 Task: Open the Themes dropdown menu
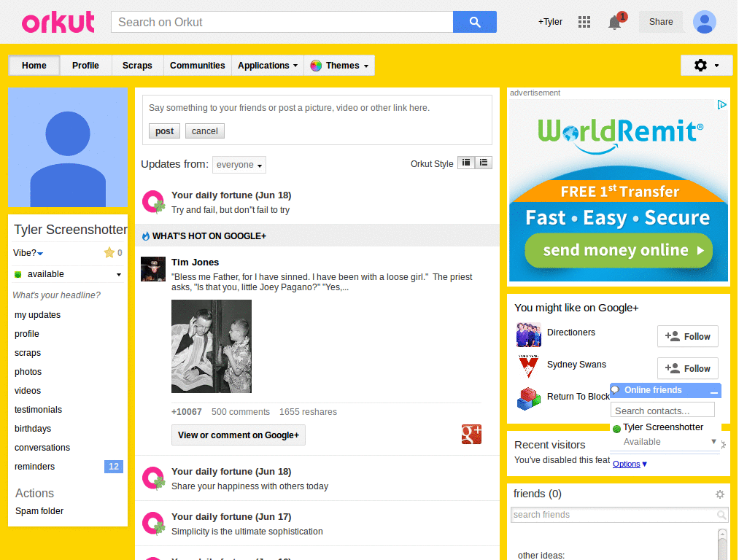coord(339,65)
